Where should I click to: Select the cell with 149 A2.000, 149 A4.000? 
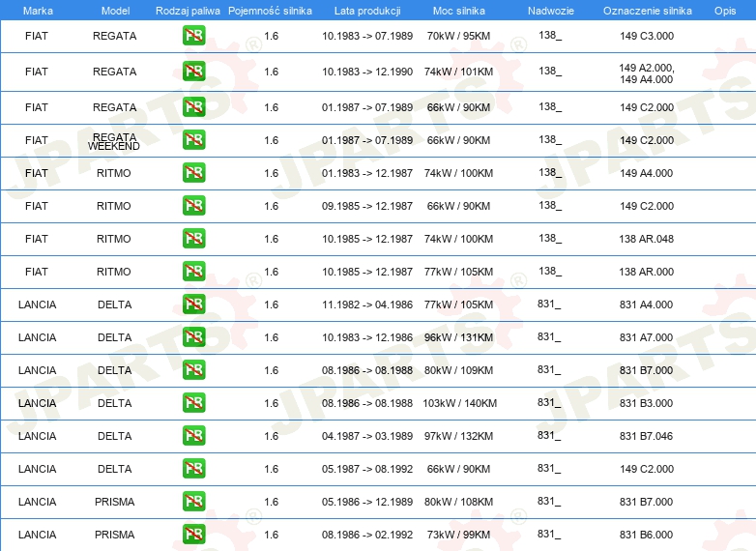(x=647, y=73)
